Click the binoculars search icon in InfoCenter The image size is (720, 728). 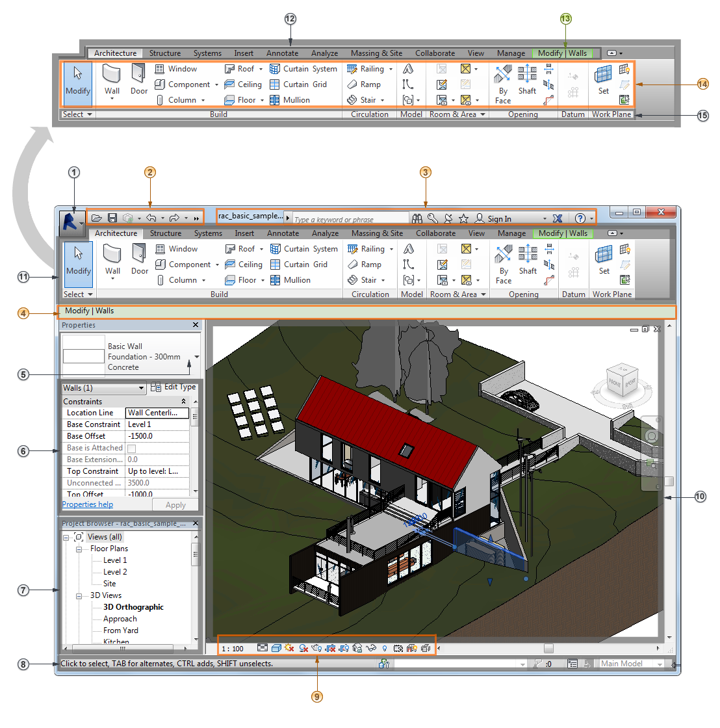417,218
